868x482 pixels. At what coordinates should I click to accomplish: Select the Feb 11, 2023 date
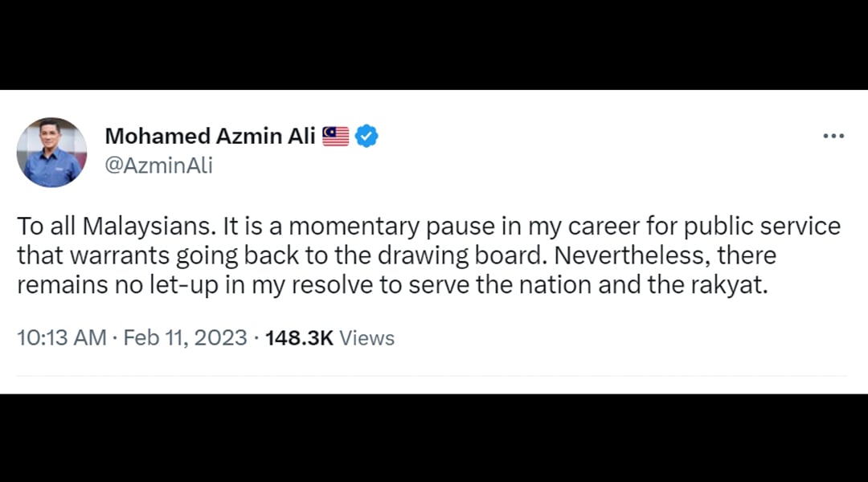point(185,337)
